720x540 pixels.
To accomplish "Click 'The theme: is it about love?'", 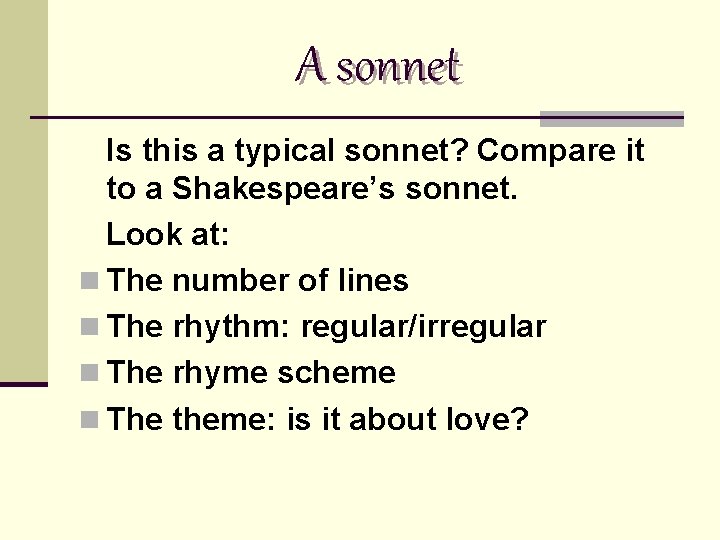I will pos(318,419).
